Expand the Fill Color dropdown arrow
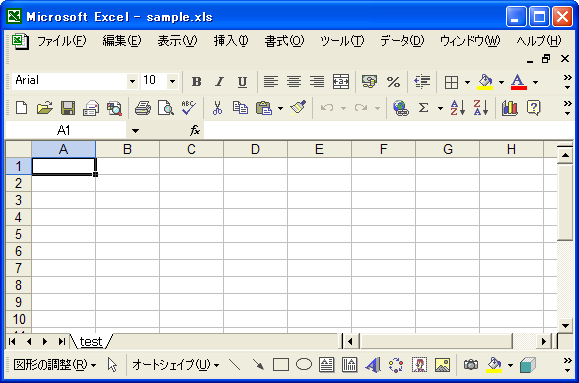This screenshot has width=579, height=383. coord(501,82)
